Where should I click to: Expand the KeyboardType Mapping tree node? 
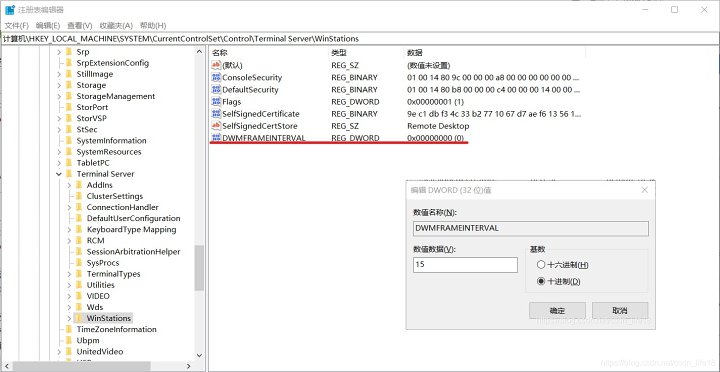click(x=69, y=229)
